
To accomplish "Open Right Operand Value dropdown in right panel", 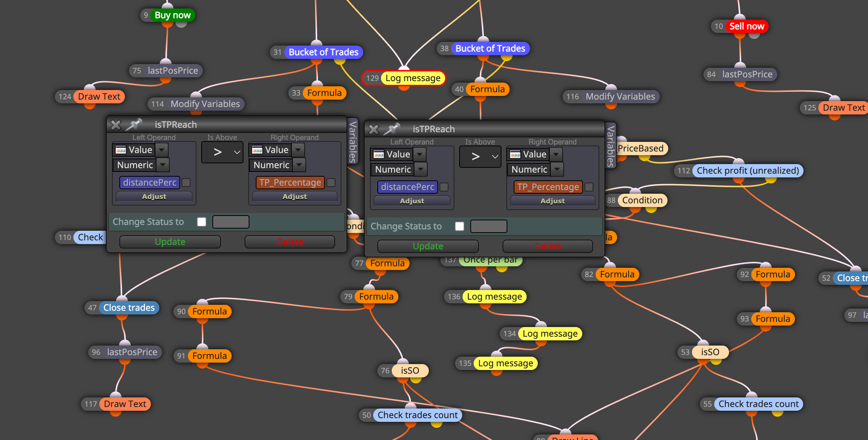I will 556,154.
